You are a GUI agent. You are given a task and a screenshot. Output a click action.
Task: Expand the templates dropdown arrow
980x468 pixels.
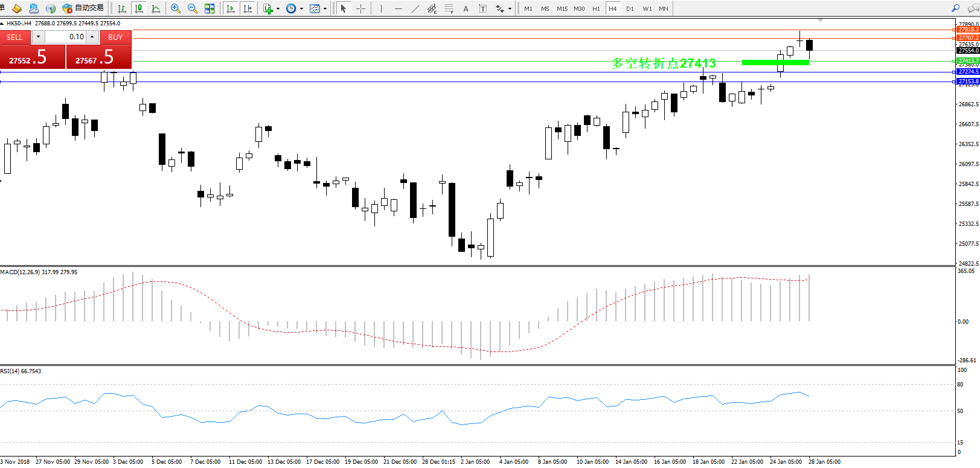click(325, 9)
